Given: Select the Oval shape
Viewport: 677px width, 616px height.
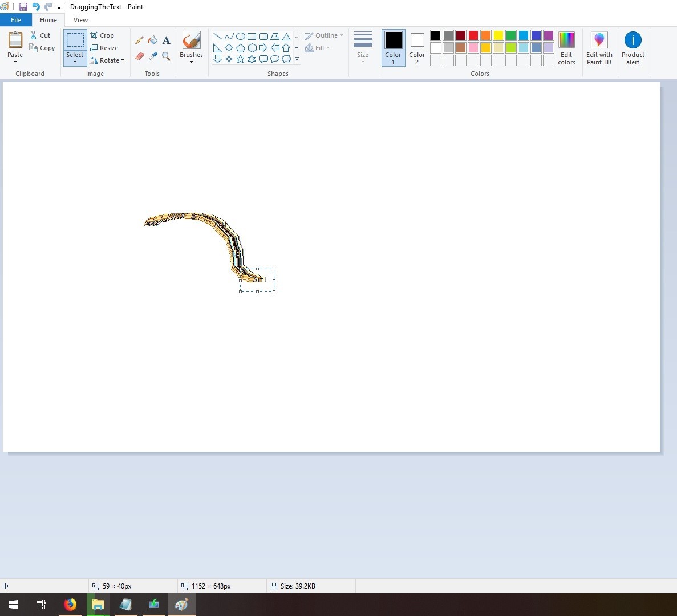Looking at the screenshot, I should (241, 37).
